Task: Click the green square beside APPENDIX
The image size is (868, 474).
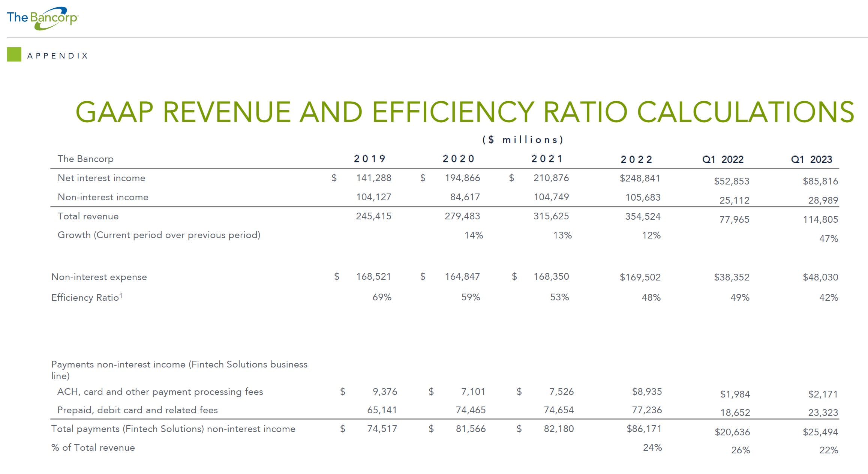Action: coord(14,54)
